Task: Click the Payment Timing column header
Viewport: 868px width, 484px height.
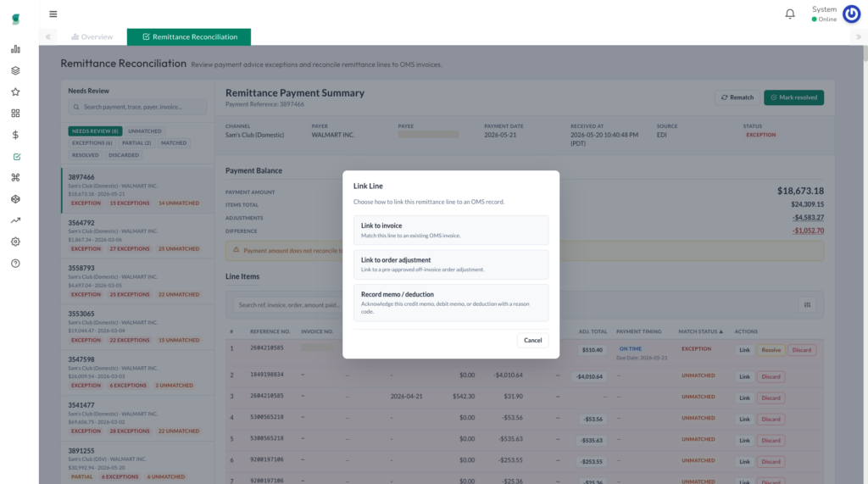Action: pyautogui.click(x=639, y=331)
